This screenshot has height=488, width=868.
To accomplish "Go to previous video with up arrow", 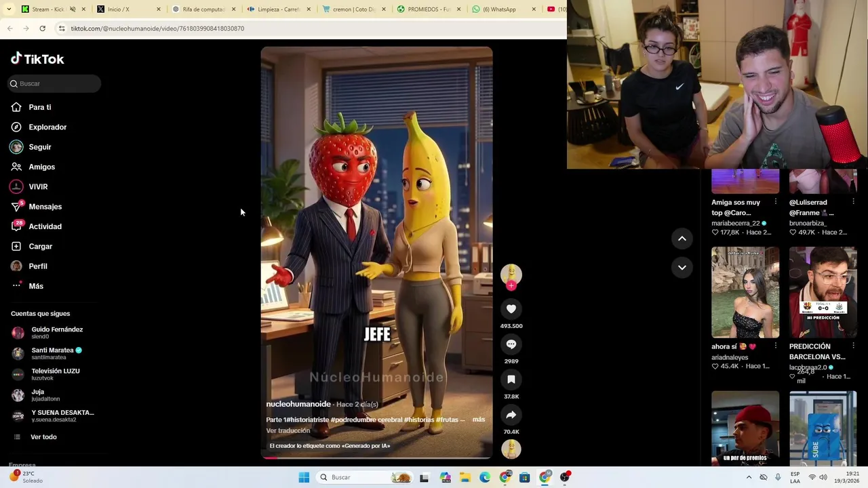I will point(682,239).
